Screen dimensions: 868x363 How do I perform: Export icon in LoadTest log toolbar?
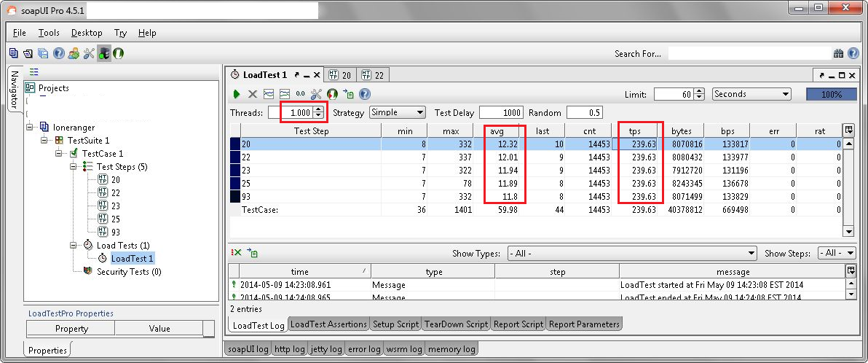(253, 253)
